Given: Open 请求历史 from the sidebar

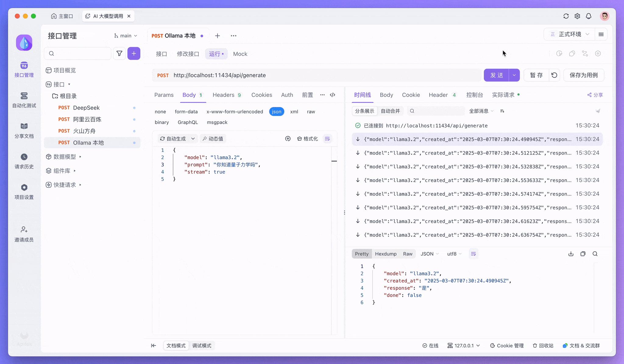Looking at the screenshot, I should coord(24,161).
